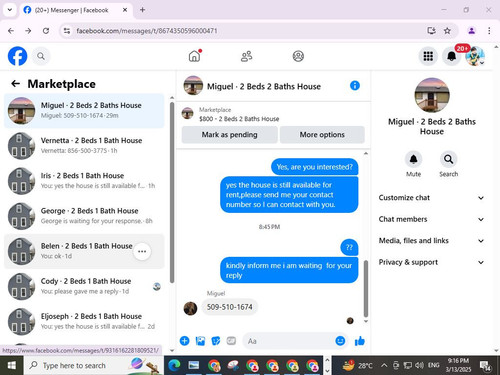This screenshot has width=500, height=375.
Task: Open Microsoft Edge from the taskbar
Action: (174, 366)
